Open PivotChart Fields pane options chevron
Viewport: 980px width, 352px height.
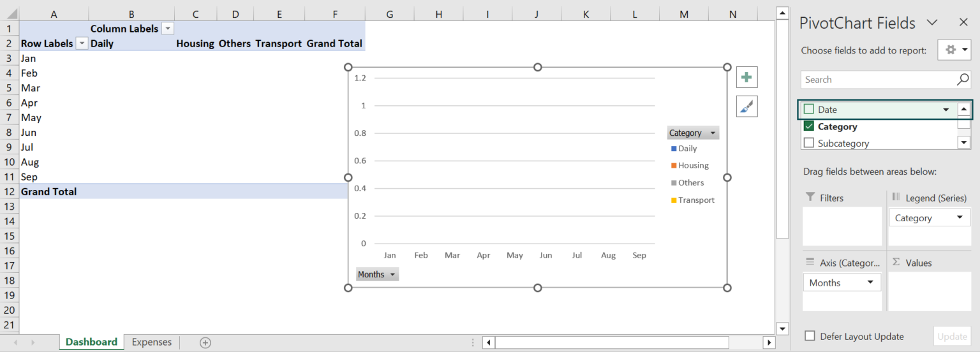[x=932, y=22]
